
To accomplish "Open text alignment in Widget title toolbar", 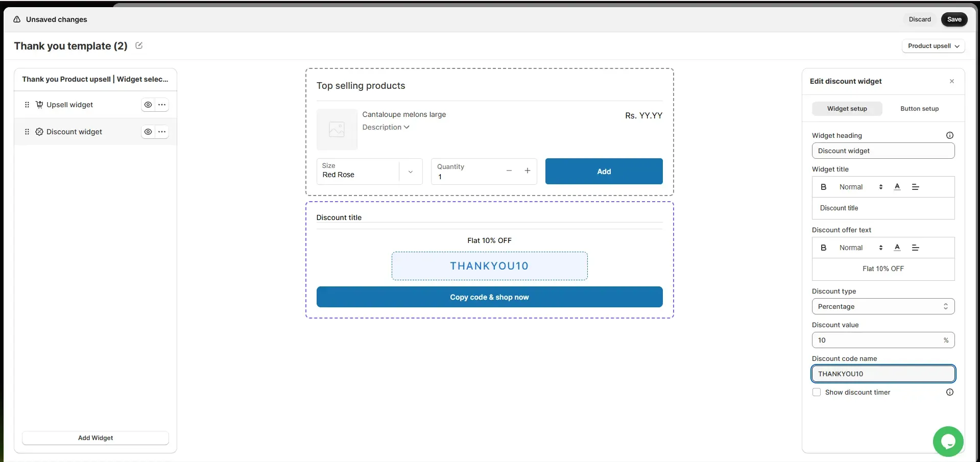I will click(916, 187).
